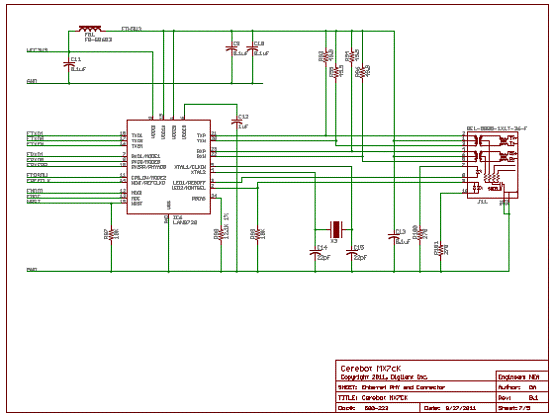Select the VCC3V3 net label
This screenshot has height=418, width=553.
[37, 50]
